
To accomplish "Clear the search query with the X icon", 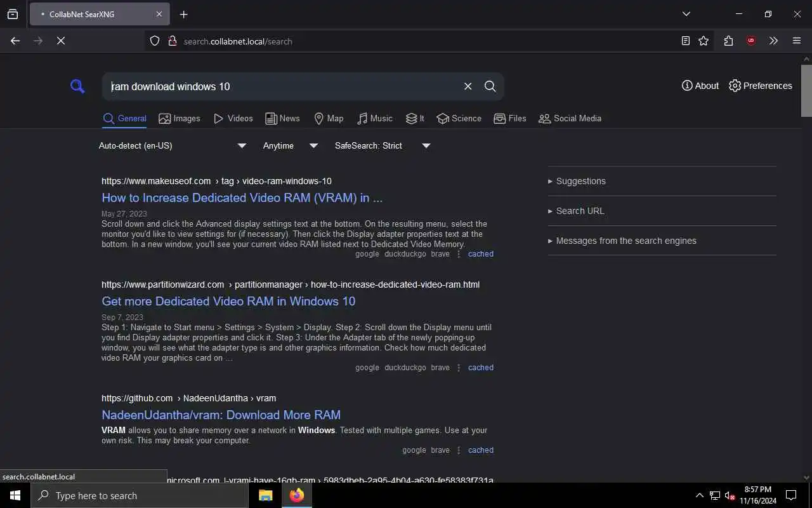I will pyautogui.click(x=468, y=86).
